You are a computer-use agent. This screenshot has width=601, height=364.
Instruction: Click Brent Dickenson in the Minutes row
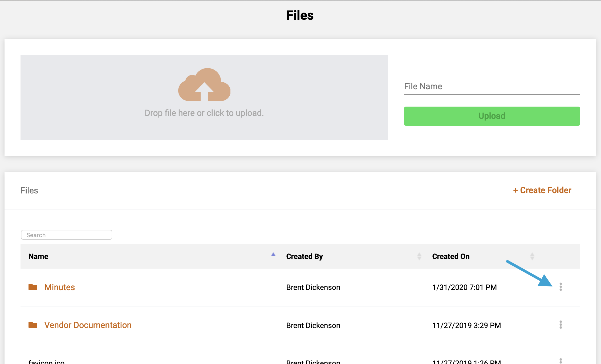(313, 287)
